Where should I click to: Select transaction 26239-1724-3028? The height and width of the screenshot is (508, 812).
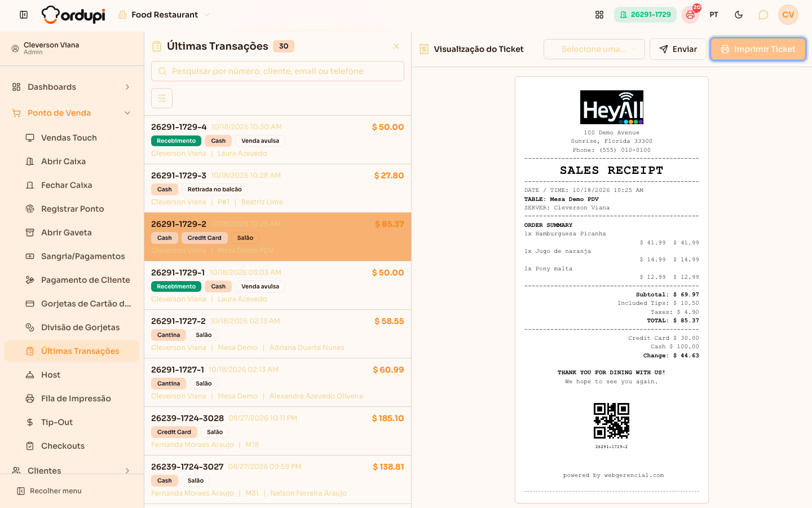[277, 431]
